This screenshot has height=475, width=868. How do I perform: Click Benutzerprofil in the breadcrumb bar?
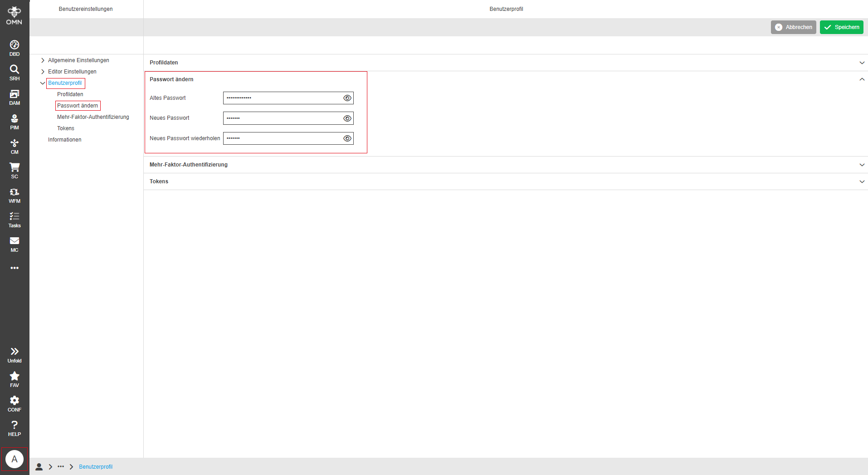pos(95,466)
